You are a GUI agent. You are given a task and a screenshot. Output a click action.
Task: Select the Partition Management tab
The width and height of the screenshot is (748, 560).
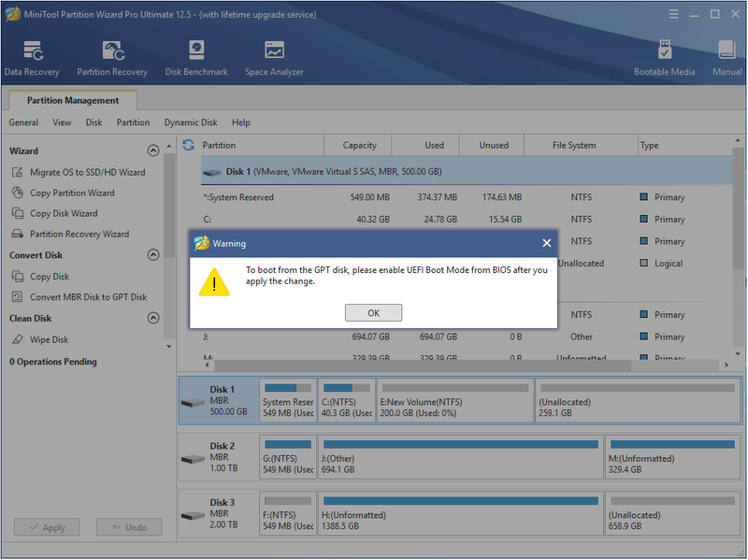[73, 100]
